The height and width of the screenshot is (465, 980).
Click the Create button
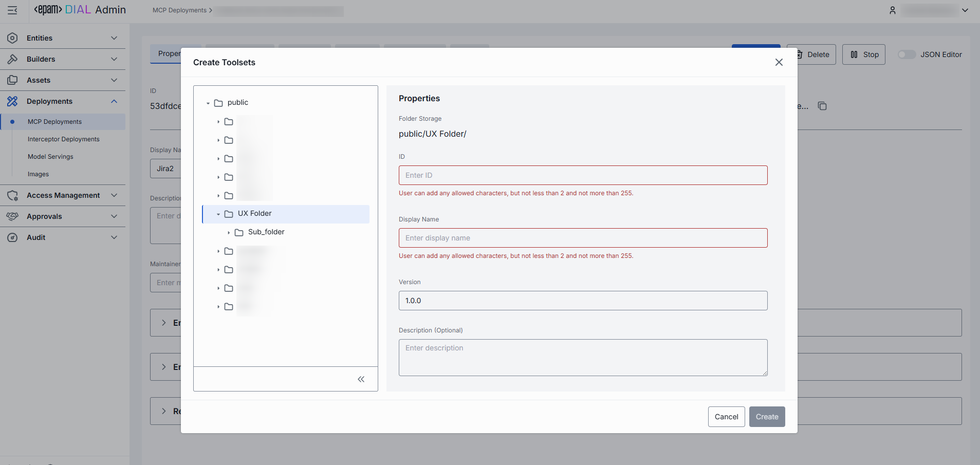(x=767, y=417)
